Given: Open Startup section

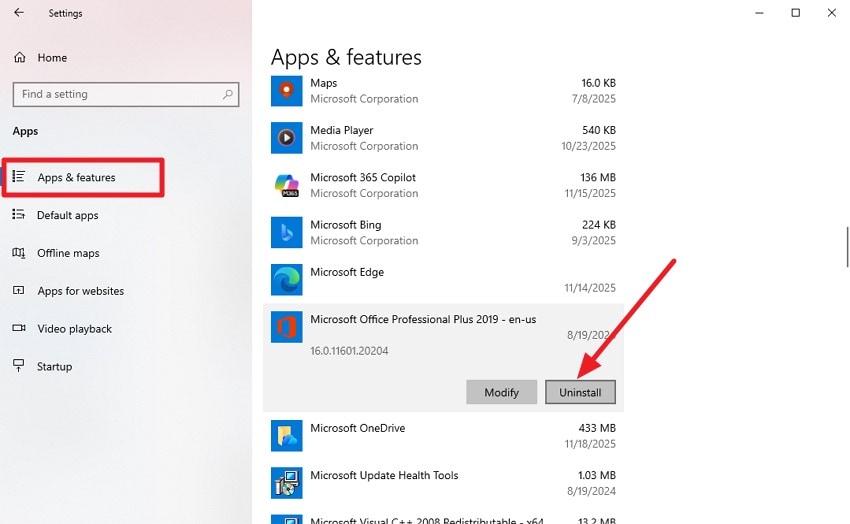Looking at the screenshot, I should (54, 367).
